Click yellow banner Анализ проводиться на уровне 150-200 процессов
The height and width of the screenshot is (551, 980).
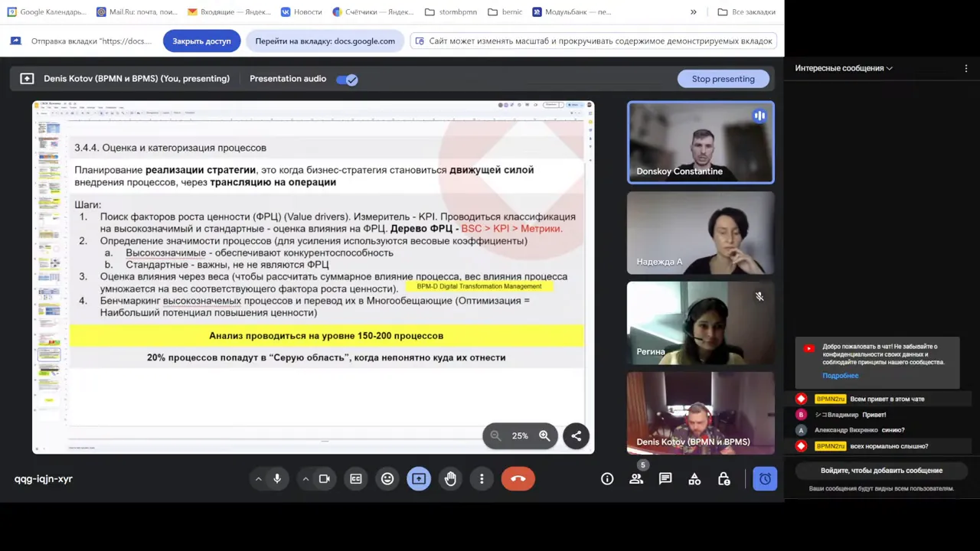pos(327,335)
